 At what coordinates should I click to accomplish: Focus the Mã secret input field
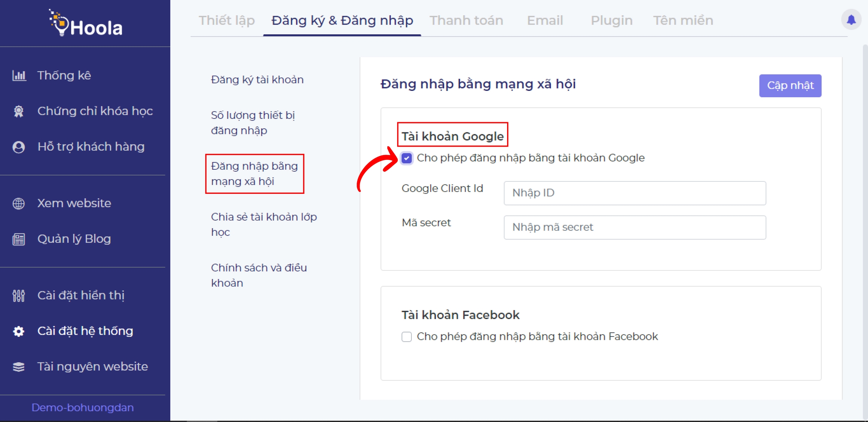coord(634,227)
